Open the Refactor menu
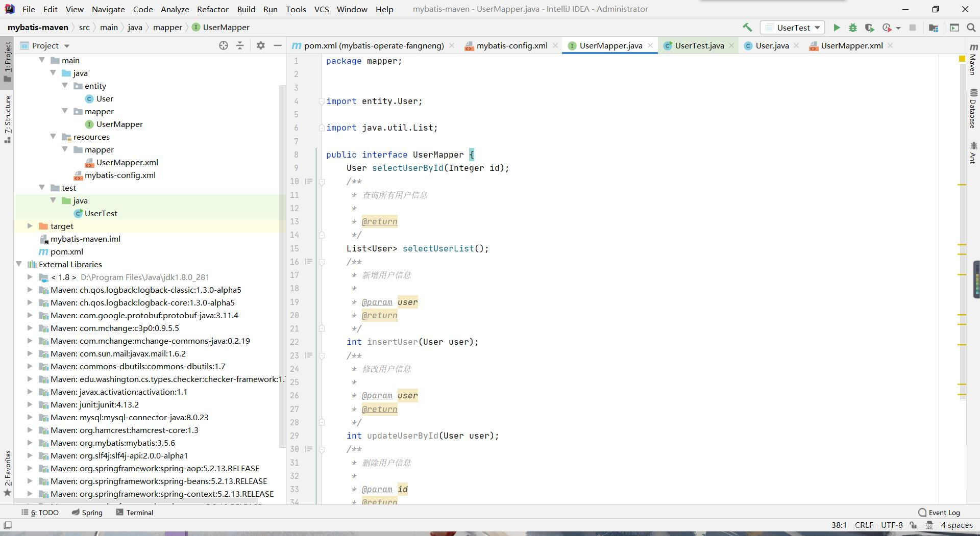Screen dimensions: 980x536 (212, 9)
